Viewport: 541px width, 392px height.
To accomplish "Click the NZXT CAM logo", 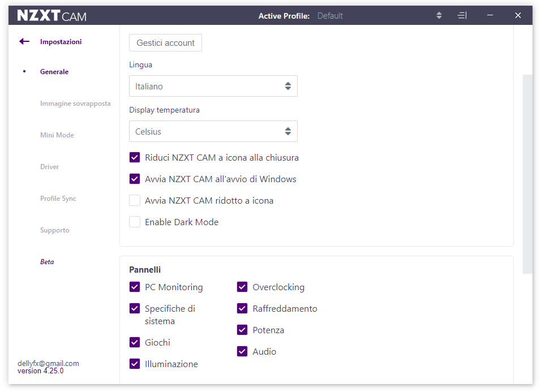I will (x=51, y=15).
